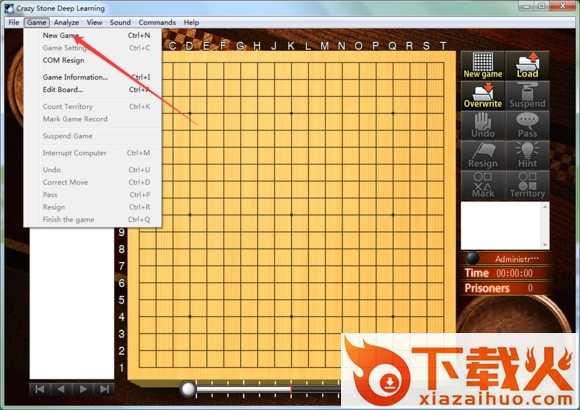580x410 pixels.
Task: Step back one move
Action: point(61,389)
